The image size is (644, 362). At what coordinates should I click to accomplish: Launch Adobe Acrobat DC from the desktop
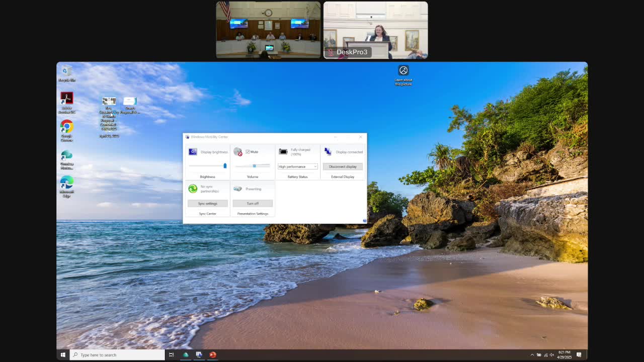tap(66, 103)
